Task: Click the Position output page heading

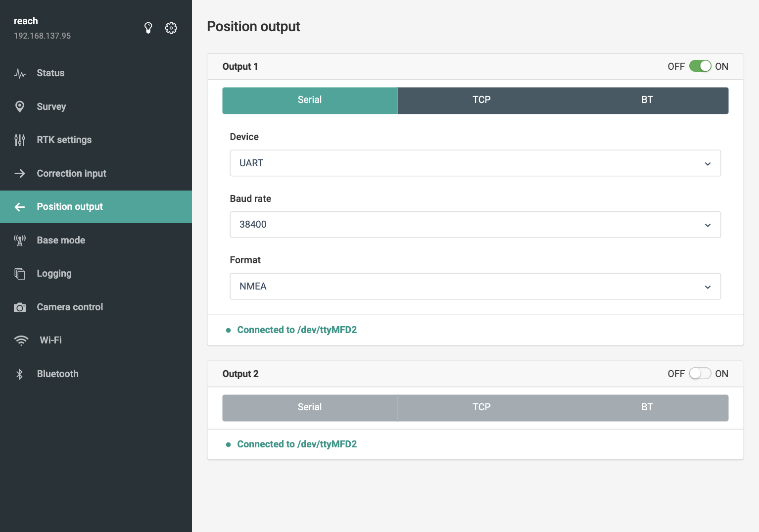Action: point(253,27)
